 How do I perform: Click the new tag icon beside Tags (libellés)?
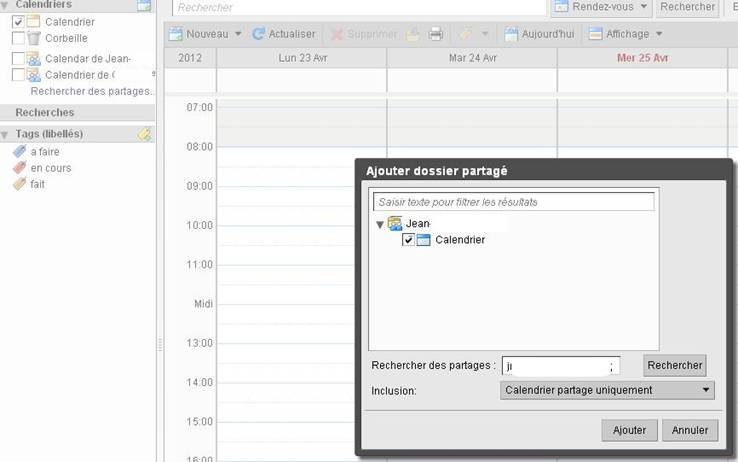[144, 134]
